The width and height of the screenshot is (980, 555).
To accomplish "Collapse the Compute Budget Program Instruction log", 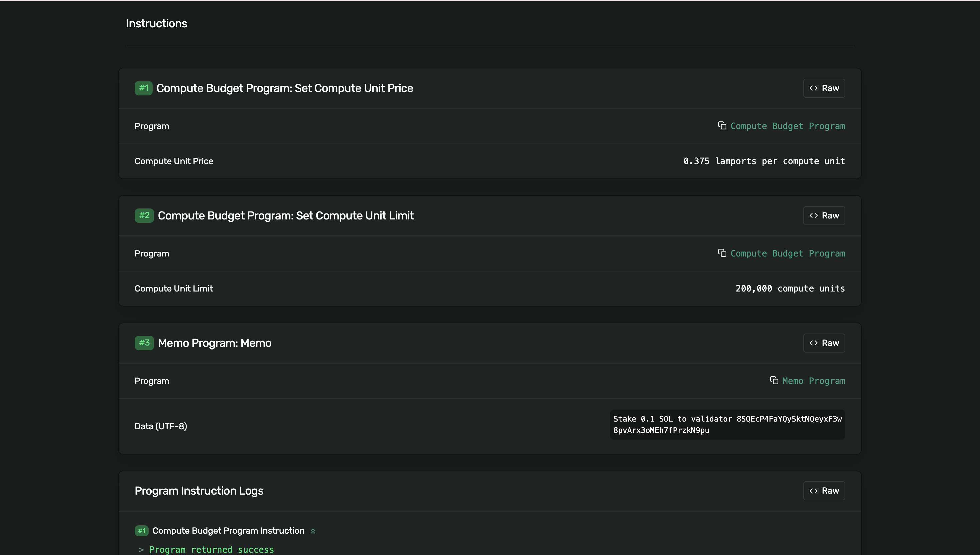I will pos(313,531).
